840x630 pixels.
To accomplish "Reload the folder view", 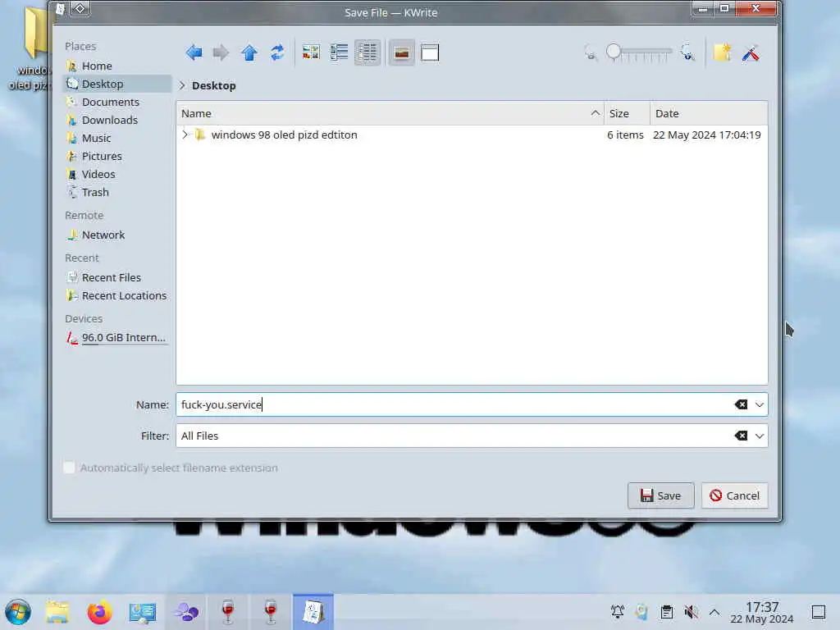I will pyautogui.click(x=277, y=52).
